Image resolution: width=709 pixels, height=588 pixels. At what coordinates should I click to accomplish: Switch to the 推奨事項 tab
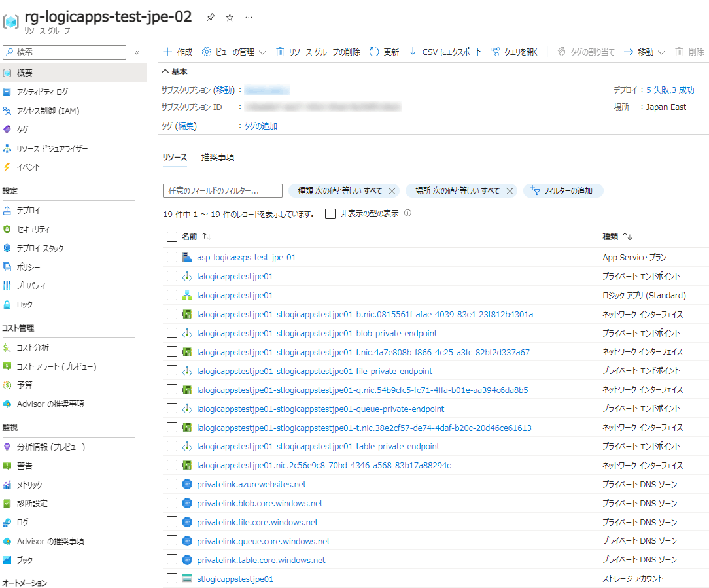(x=218, y=158)
